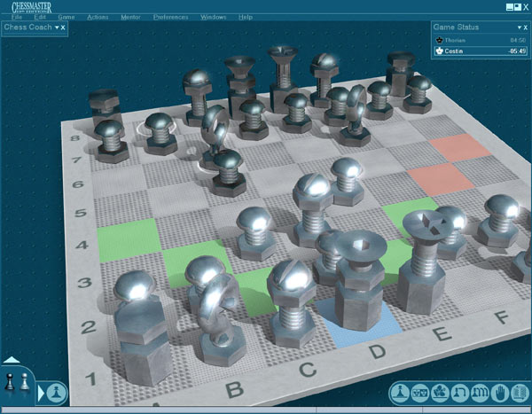Open the Actions menu
This screenshot has height=414, width=532.
tap(98, 17)
